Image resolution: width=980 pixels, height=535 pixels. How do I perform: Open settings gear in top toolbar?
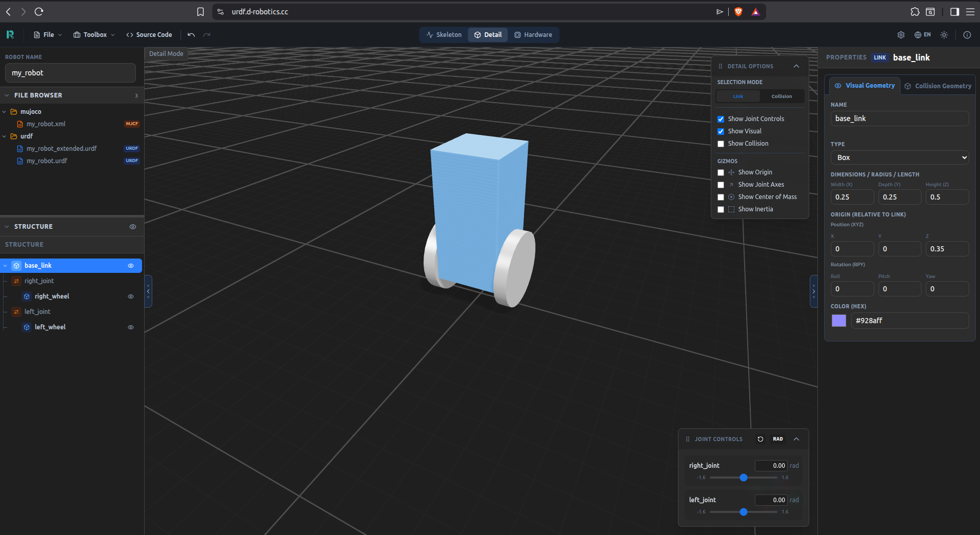pyautogui.click(x=901, y=35)
